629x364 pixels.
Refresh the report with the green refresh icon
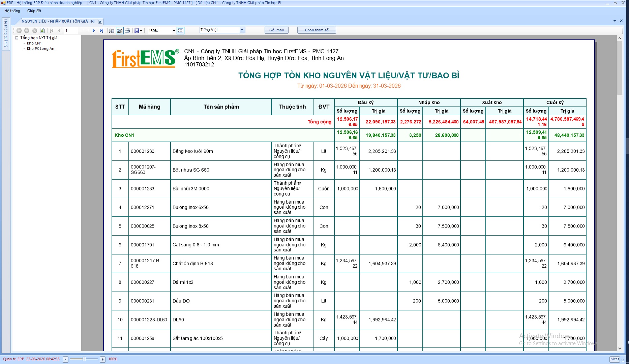pyautogui.click(x=42, y=31)
